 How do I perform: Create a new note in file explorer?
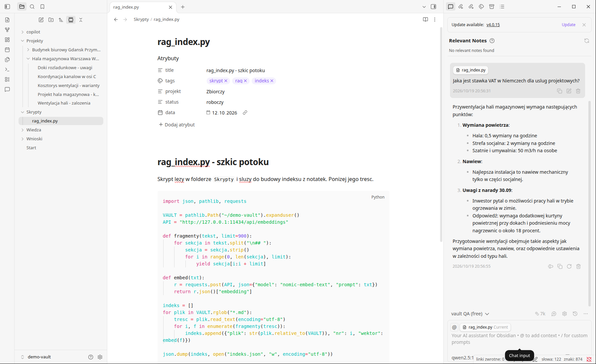41,20
